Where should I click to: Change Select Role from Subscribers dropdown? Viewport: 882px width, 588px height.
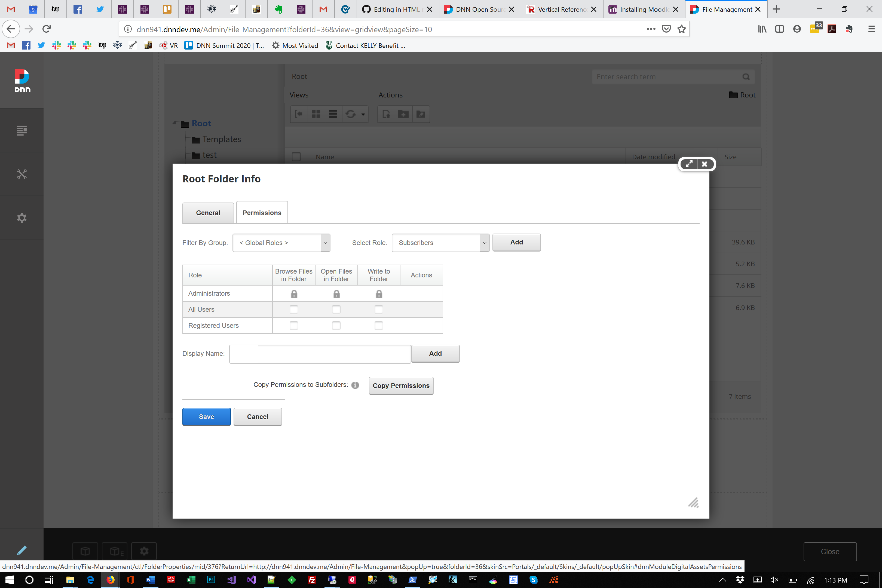(440, 243)
